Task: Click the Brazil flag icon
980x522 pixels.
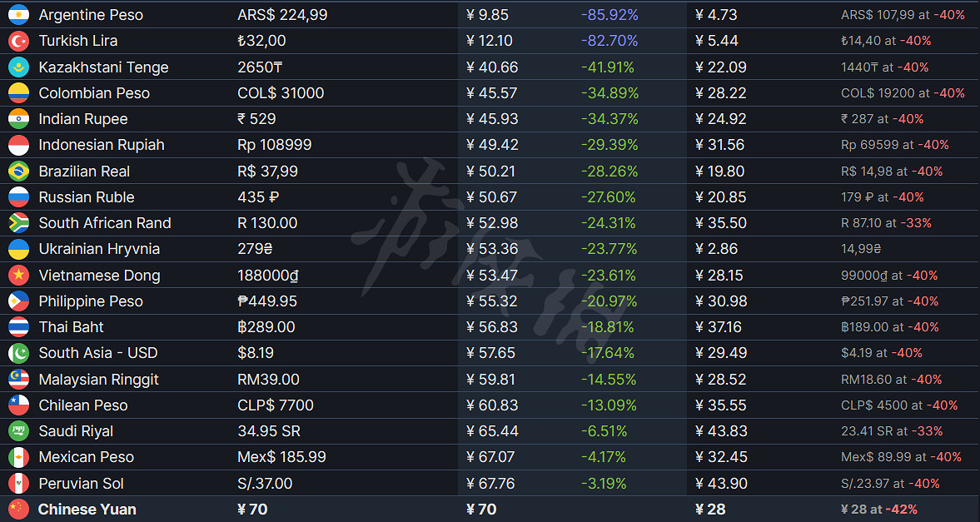Action: click(x=18, y=172)
